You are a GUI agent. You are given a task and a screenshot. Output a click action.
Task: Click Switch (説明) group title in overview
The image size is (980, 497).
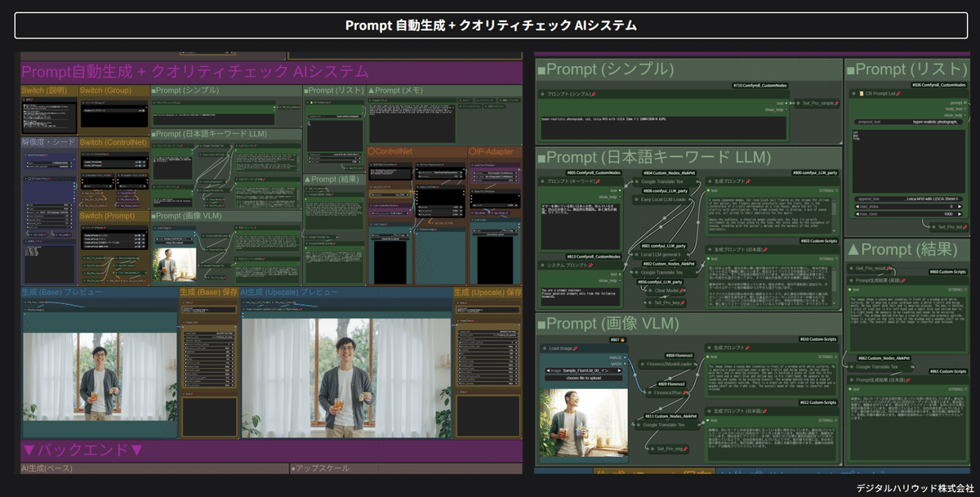click(44, 90)
